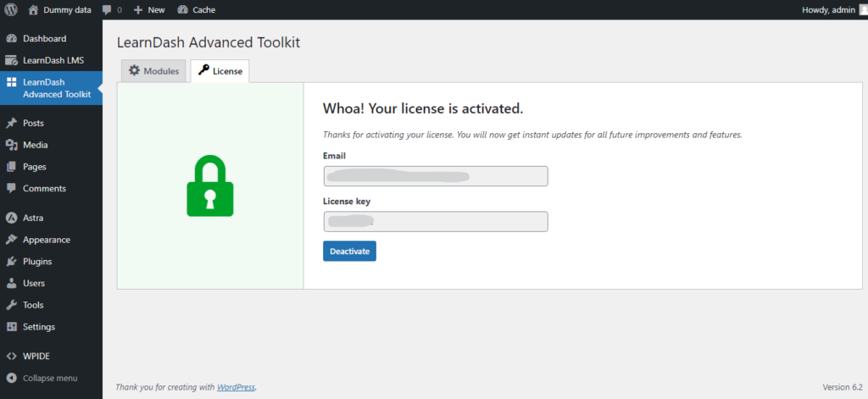Click the LearnDash Advanced Toolkit grid icon

point(11,82)
